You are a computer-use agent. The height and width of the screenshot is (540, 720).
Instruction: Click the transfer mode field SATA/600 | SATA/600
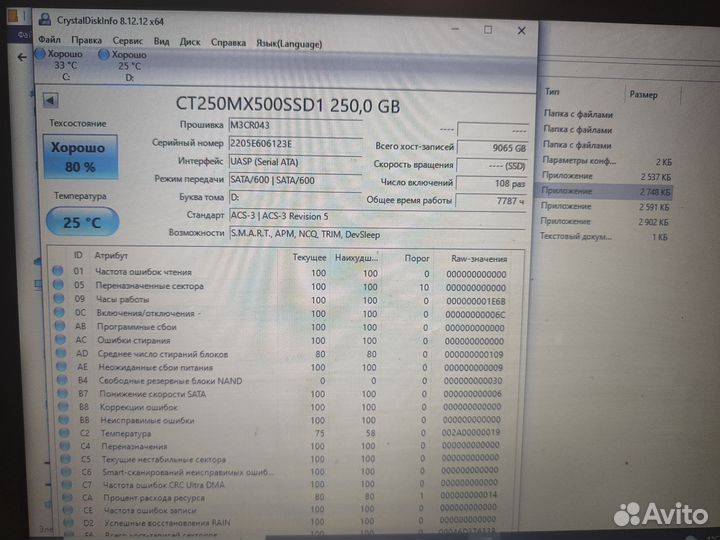(x=295, y=180)
